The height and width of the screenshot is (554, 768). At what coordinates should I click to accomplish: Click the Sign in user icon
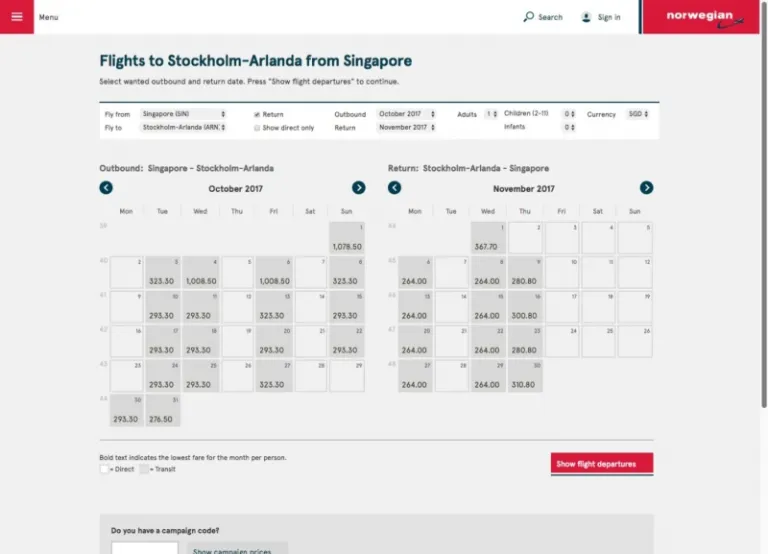click(586, 17)
